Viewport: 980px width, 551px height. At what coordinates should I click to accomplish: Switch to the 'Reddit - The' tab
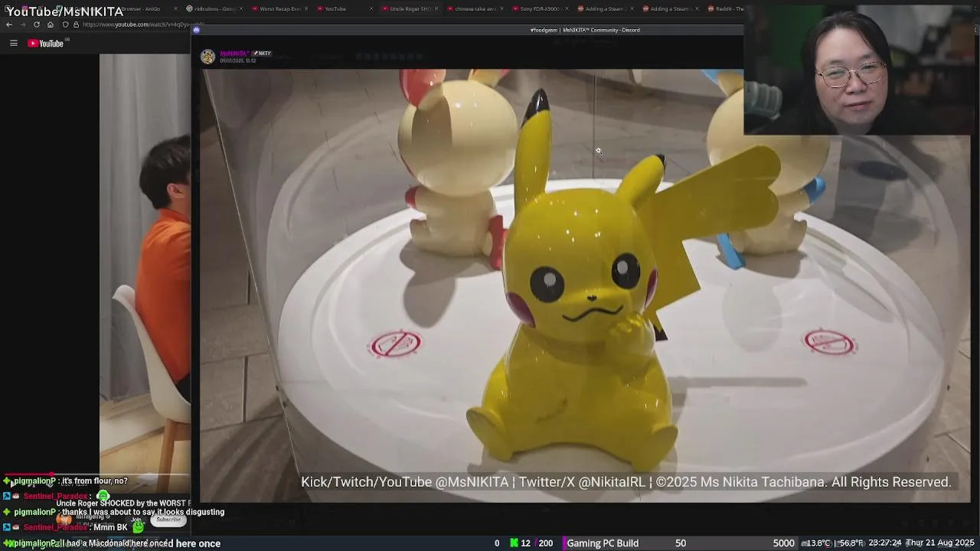pos(724,8)
